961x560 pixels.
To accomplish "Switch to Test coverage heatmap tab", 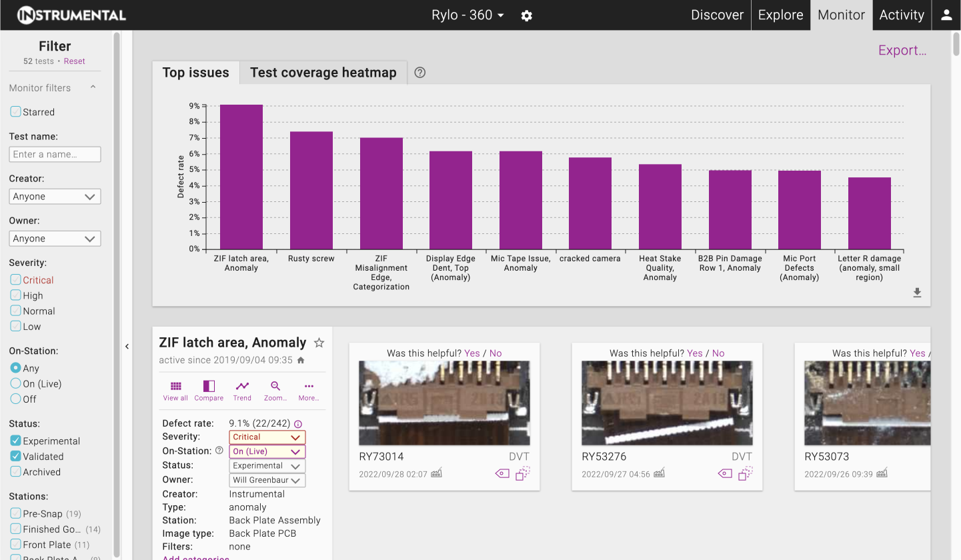I will pos(323,73).
